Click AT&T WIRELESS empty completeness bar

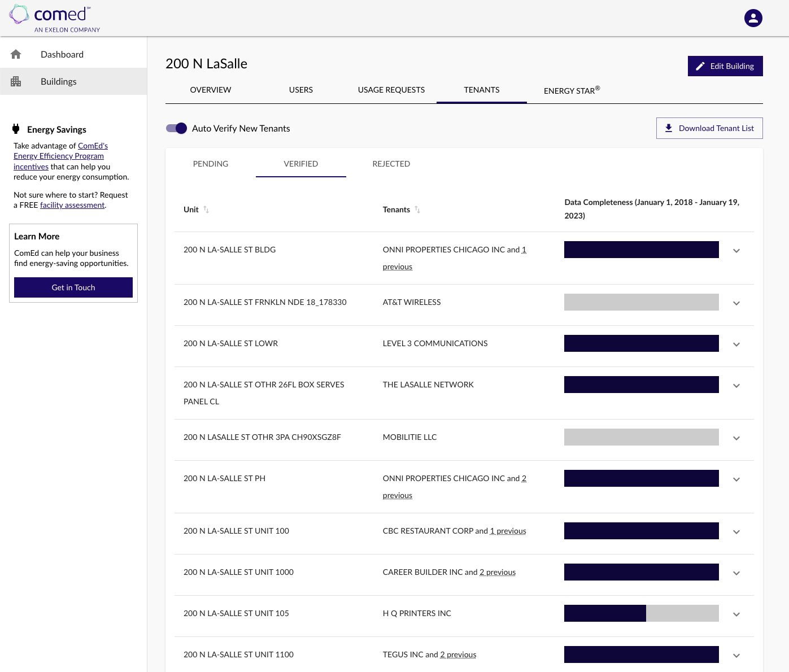pos(642,302)
